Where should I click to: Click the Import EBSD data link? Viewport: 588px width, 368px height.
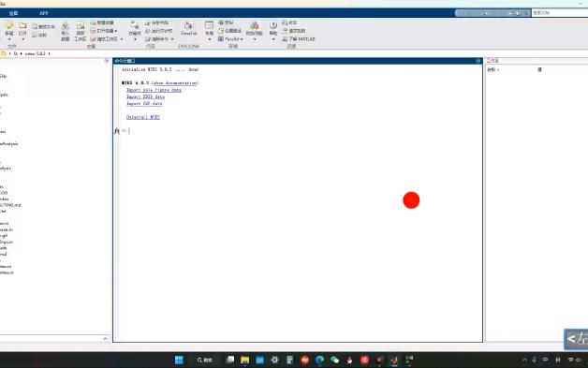point(145,96)
